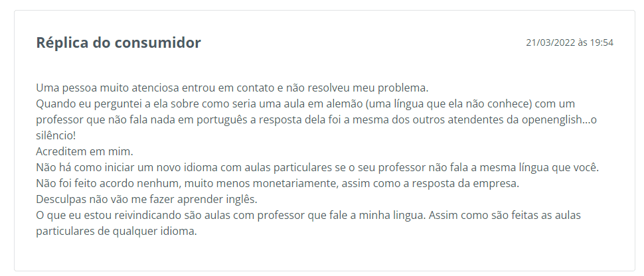Image resolution: width=644 pixels, height=276 pixels.
Task: Click the line beginning "Quando eu perguntei"
Action: tap(199, 104)
